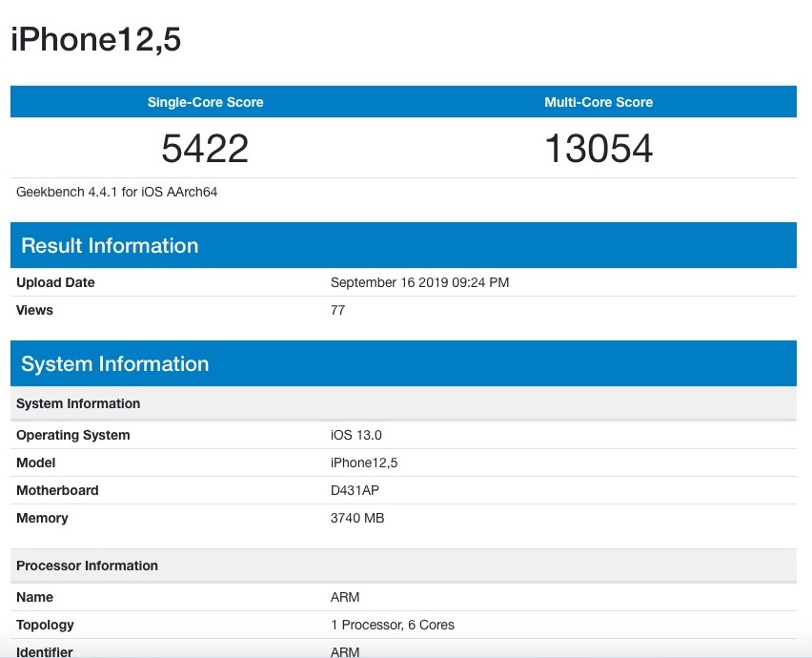Click the iPhone12,5 page title heading
The image size is (812, 658).
[95, 40]
